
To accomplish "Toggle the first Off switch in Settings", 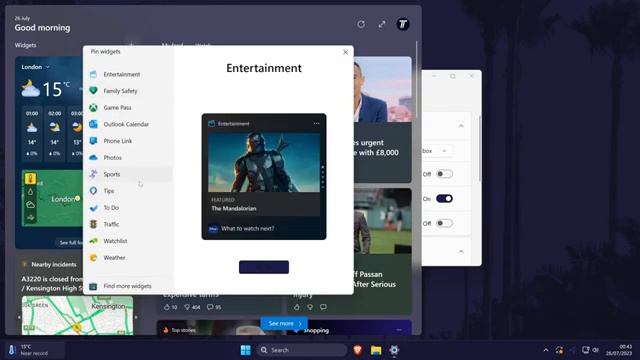I will (444, 174).
